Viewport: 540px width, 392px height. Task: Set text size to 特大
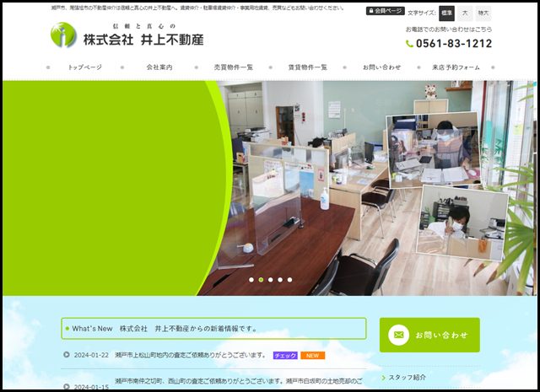coord(483,13)
